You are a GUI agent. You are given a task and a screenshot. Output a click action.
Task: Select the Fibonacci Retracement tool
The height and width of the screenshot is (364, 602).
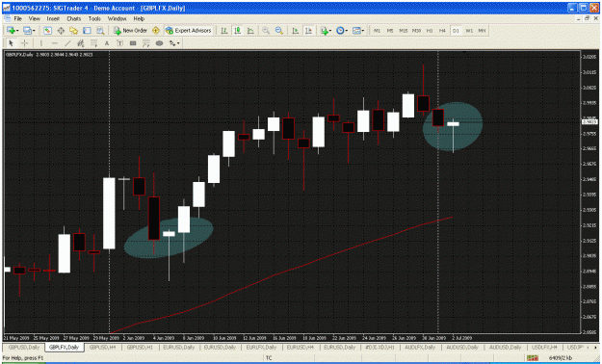pyautogui.click(x=93, y=43)
